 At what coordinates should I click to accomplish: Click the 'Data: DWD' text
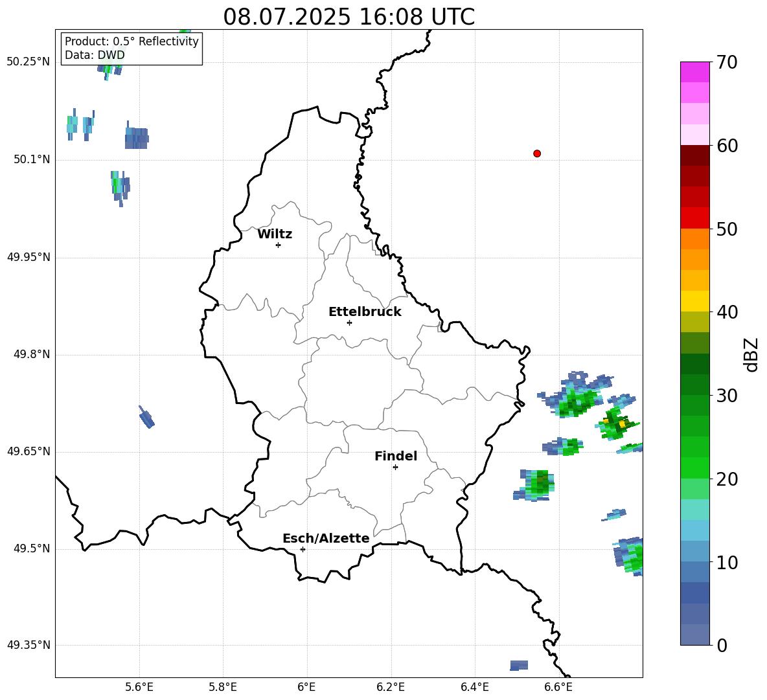tap(95, 55)
